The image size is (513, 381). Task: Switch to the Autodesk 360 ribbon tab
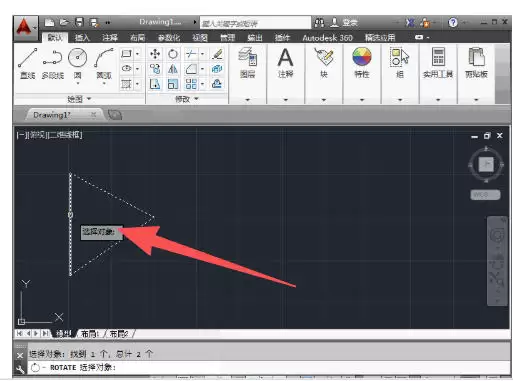327,38
